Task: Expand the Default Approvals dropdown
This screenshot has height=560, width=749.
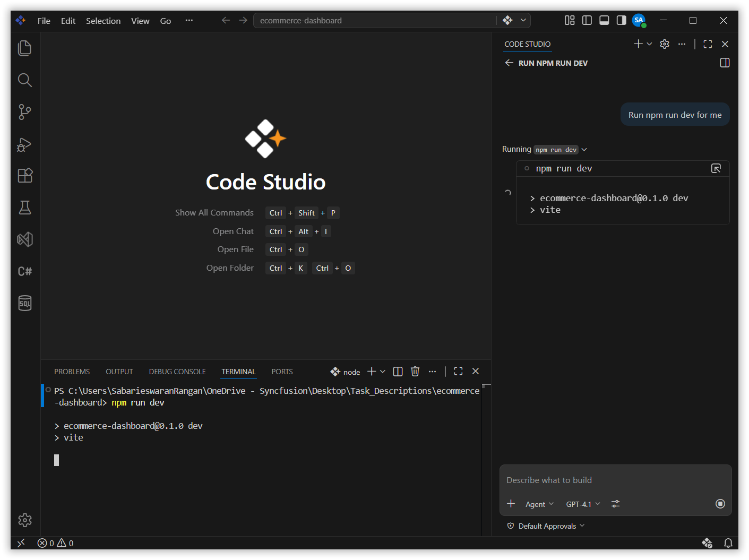Action: (x=546, y=526)
